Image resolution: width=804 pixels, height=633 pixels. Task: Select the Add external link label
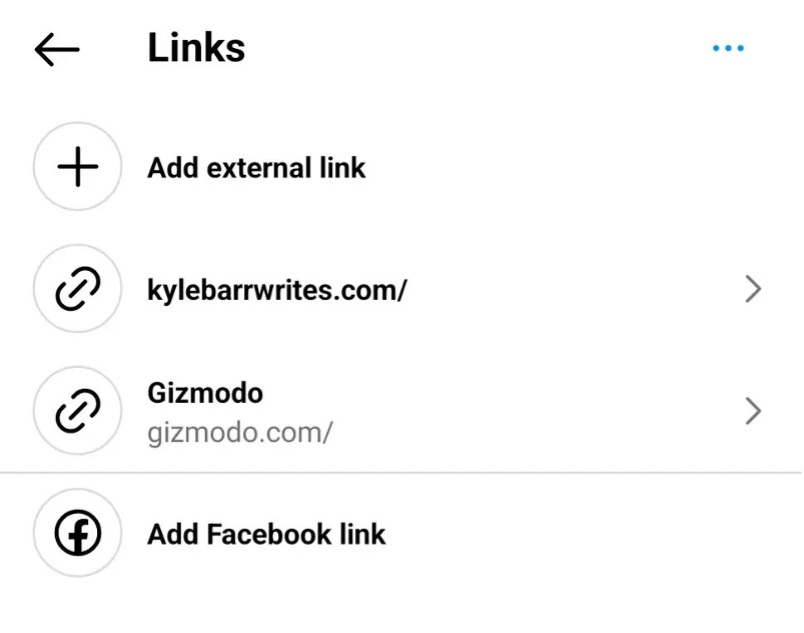256,168
